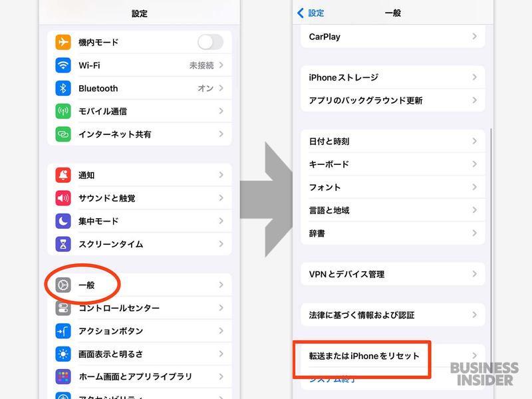Viewport: 532px width, 399px height.
Task: Open chevron on 辞書 row
Action: (475, 233)
